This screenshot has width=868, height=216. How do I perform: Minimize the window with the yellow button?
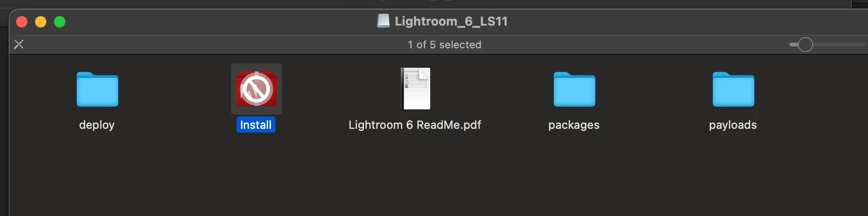click(x=41, y=22)
